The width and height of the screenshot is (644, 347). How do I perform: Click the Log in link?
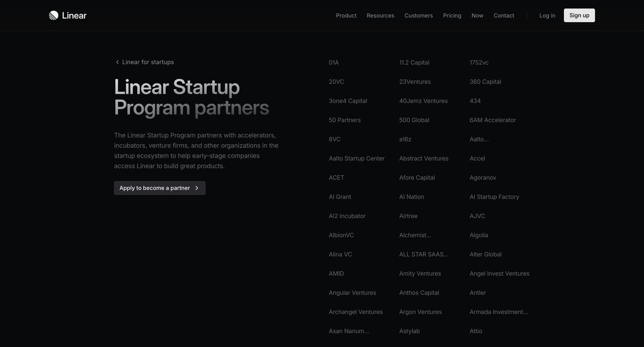coord(547,15)
